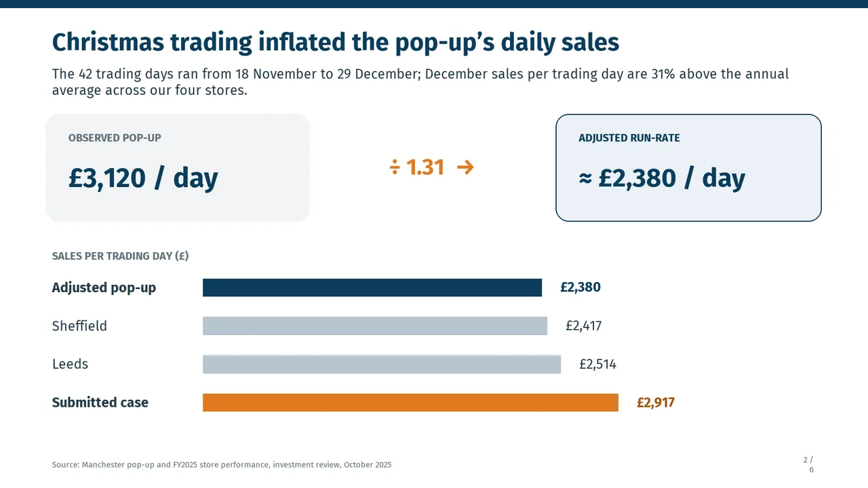Click the subtitle about 42 trading days
This screenshot has width=868, height=488.
click(x=420, y=81)
